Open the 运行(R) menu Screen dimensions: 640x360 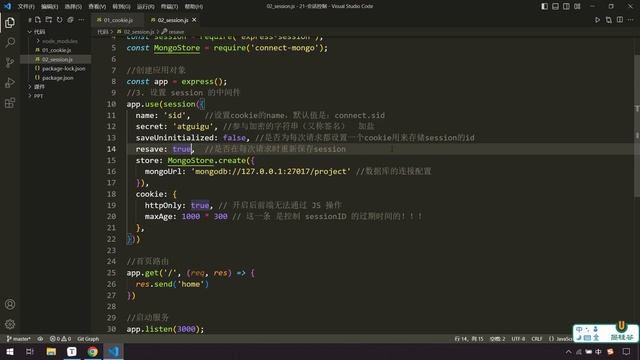[145, 6]
